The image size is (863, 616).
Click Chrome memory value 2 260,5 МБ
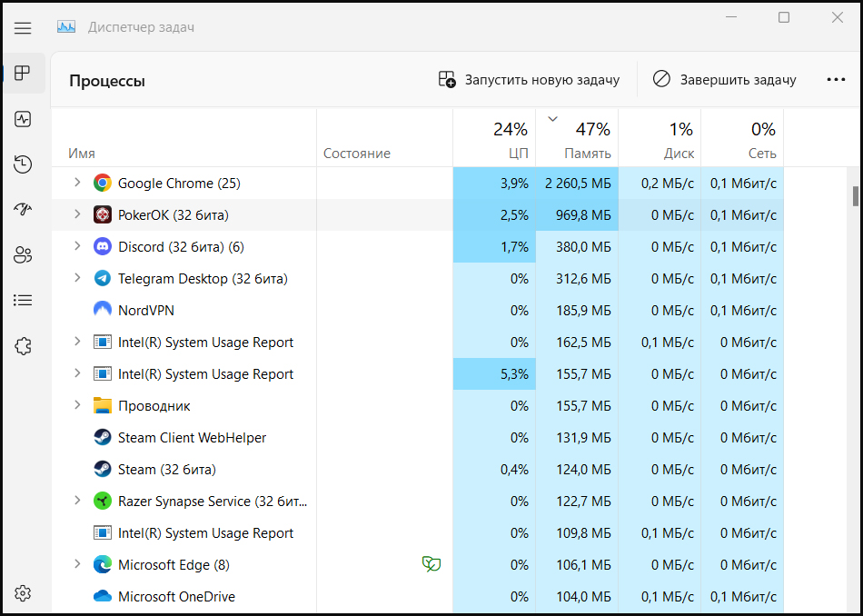[x=578, y=184]
